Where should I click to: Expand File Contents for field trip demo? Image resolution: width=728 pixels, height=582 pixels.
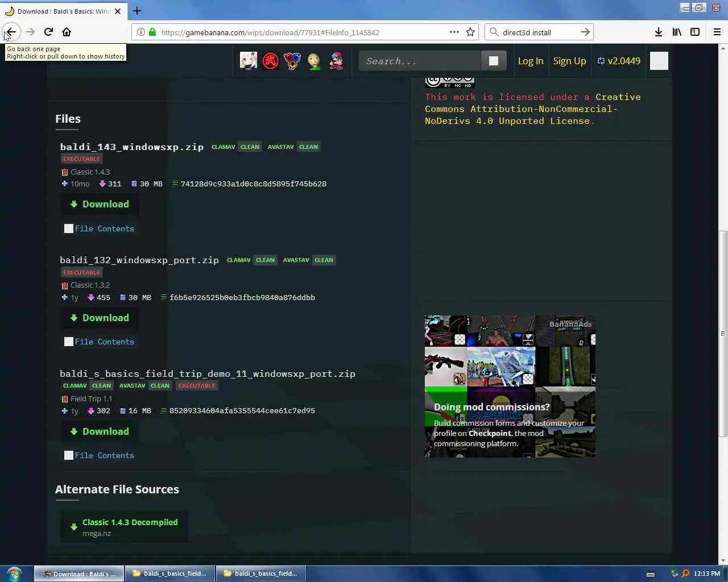(100, 455)
